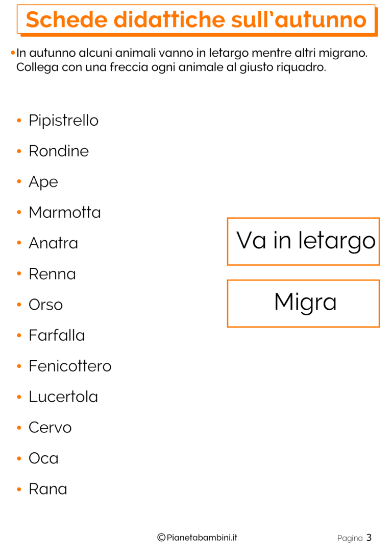This screenshot has height=555, width=392.
Task: Click the word Rana
Action: (47, 489)
